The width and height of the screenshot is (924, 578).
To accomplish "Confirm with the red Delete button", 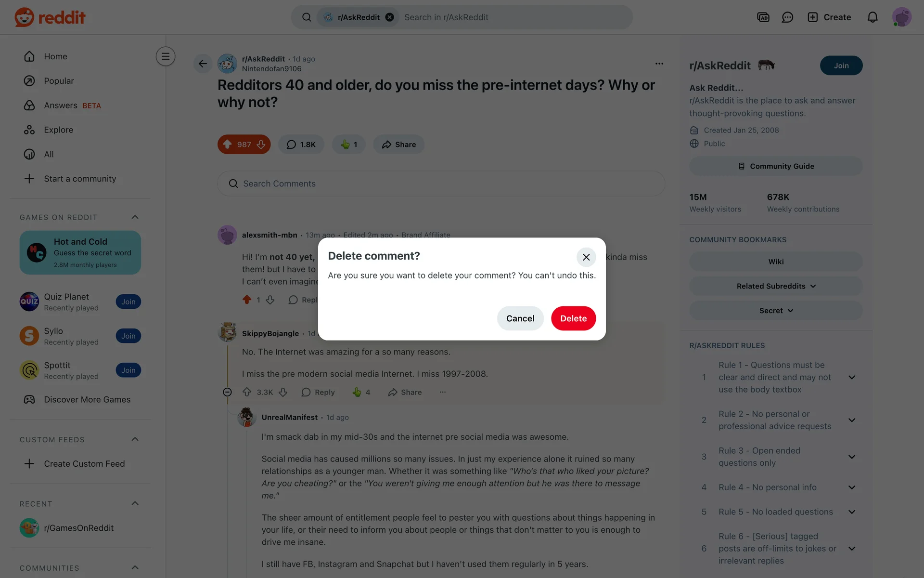I will pos(573,318).
